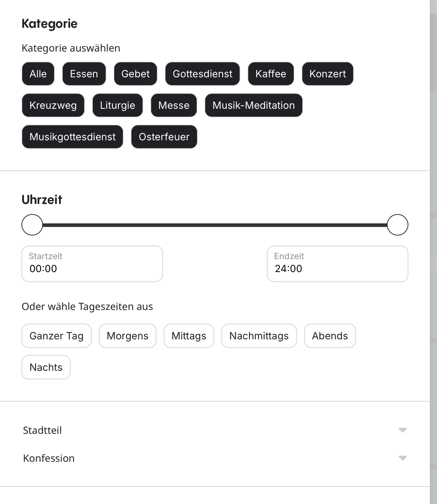Toggle the Konzert category filter
437x504 pixels.
(x=327, y=74)
